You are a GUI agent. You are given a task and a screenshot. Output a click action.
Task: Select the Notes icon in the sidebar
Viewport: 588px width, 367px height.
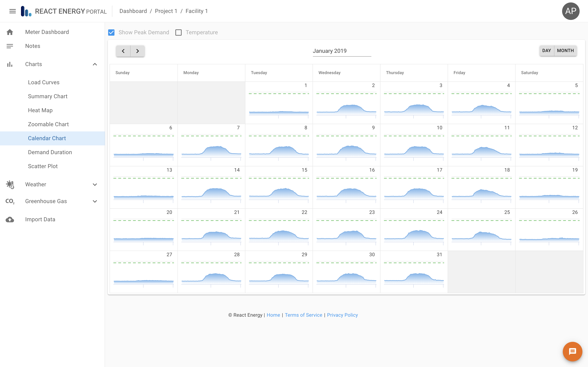10,46
